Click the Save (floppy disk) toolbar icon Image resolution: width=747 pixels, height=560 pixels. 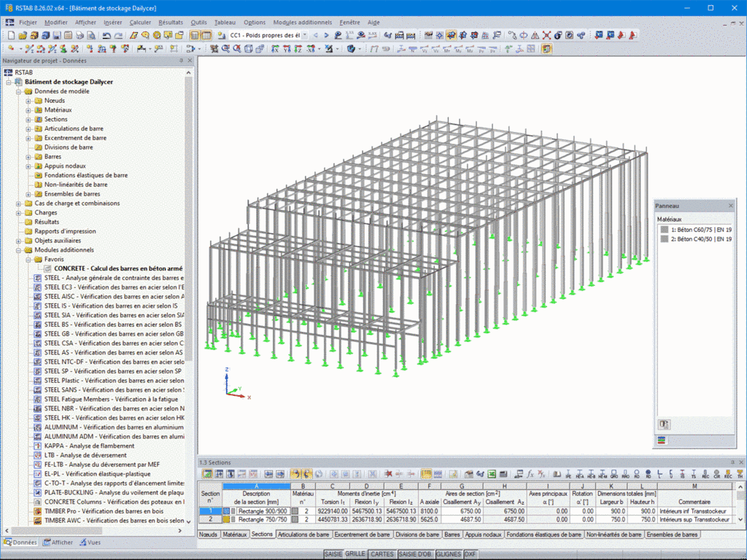(57, 35)
